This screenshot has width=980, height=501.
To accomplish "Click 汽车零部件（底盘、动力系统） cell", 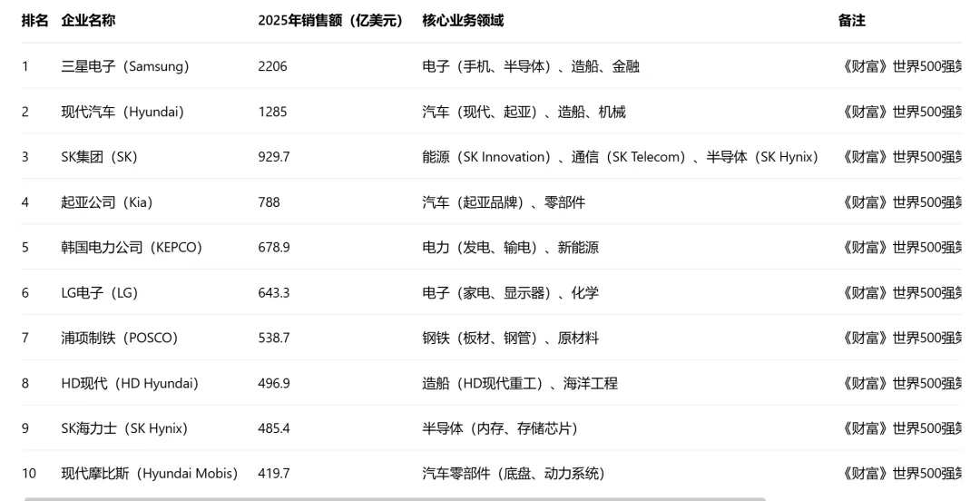I will 514,474.
